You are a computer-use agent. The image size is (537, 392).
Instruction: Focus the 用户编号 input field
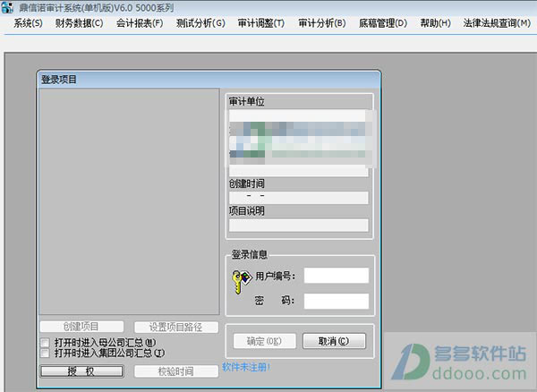(x=337, y=276)
